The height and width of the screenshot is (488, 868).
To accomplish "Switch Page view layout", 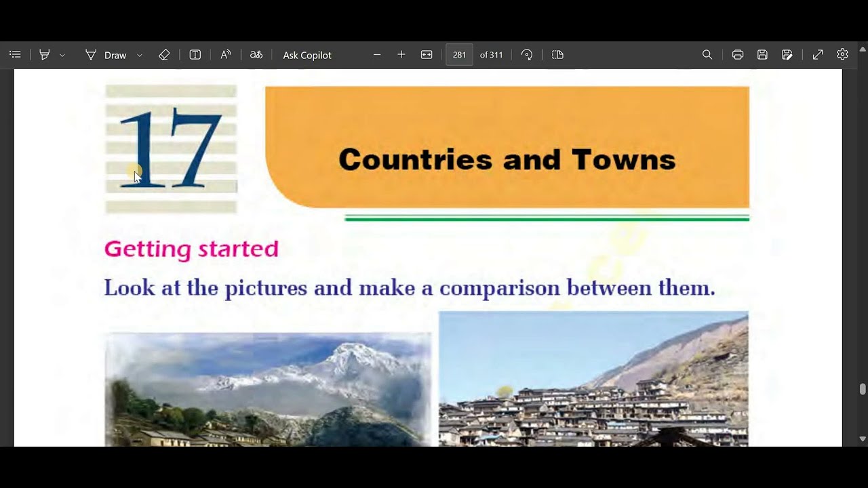I will 558,55.
